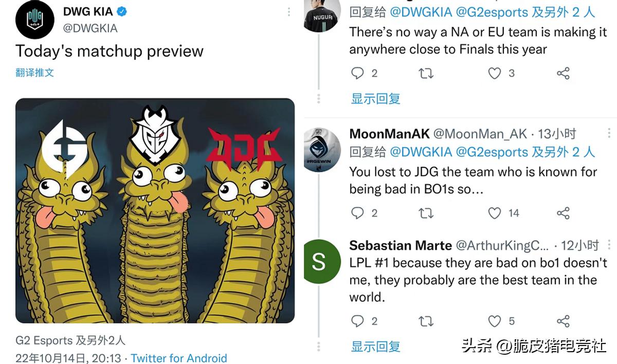Like the comment with 3 likes

point(495,74)
